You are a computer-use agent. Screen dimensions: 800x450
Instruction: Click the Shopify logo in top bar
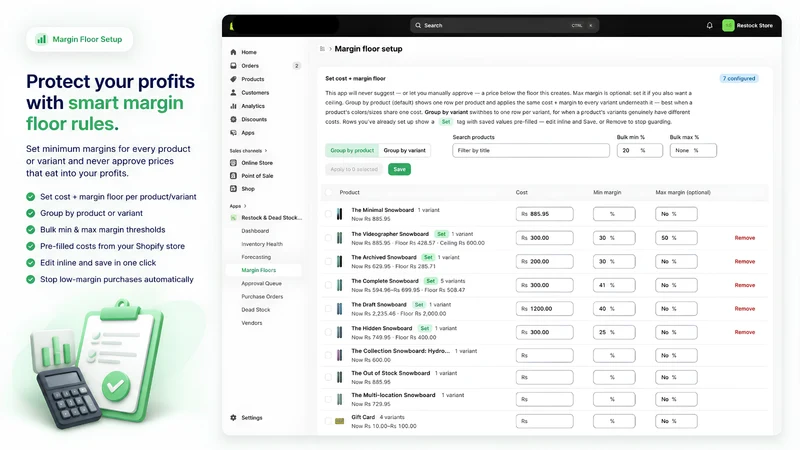click(x=232, y=26)
